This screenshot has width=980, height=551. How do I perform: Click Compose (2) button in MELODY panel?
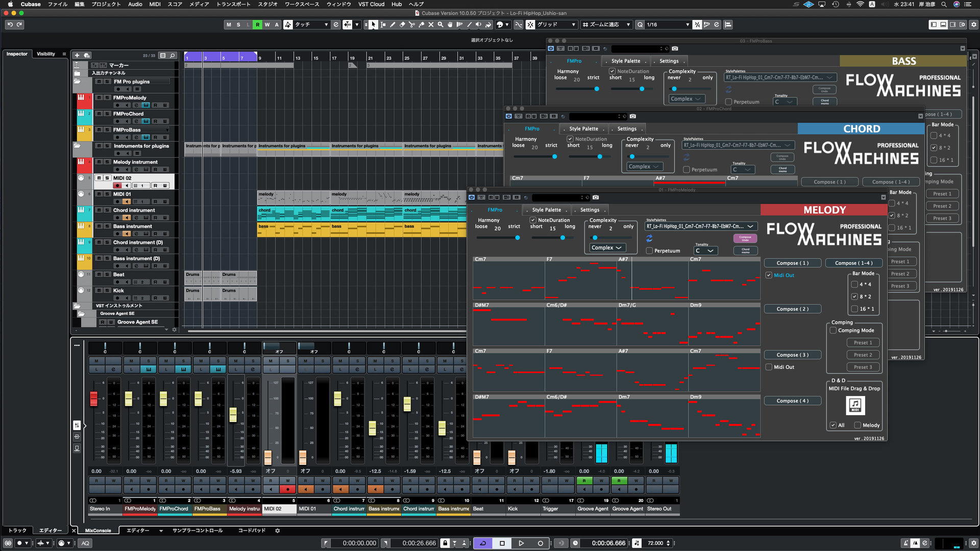(792, 308)
